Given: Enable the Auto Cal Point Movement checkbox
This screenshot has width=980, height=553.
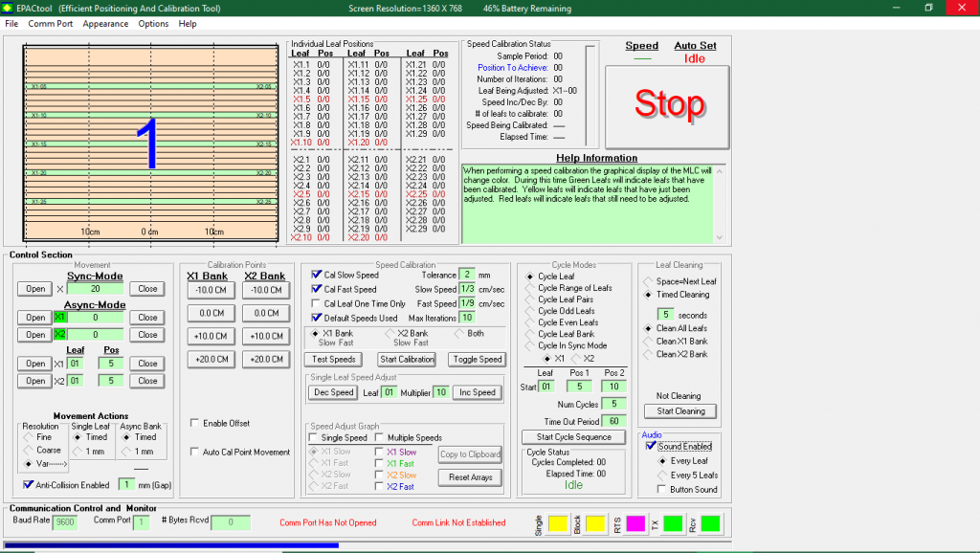Looking at the screenshot, I should click(196, 452).
